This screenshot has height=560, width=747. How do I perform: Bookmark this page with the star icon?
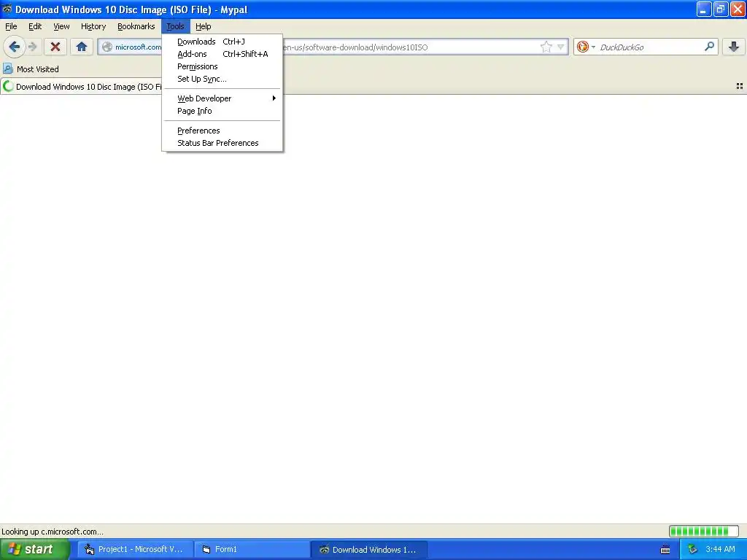pos(546,47)
